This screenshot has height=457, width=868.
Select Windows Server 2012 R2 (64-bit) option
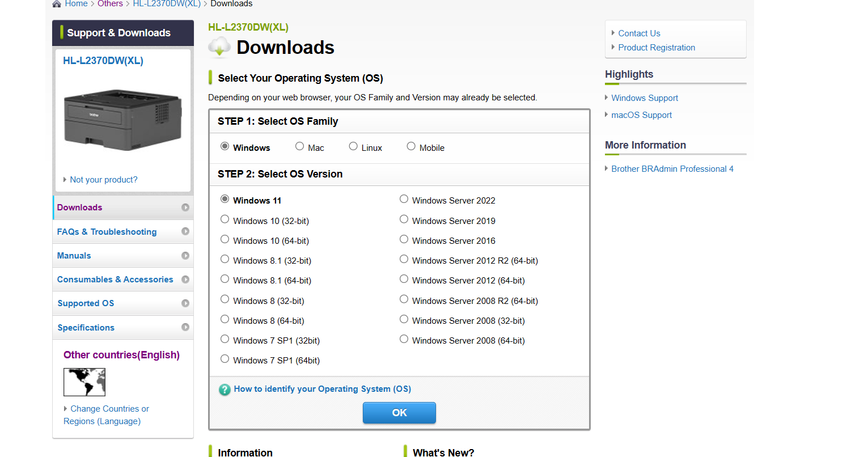click(404, 259)
